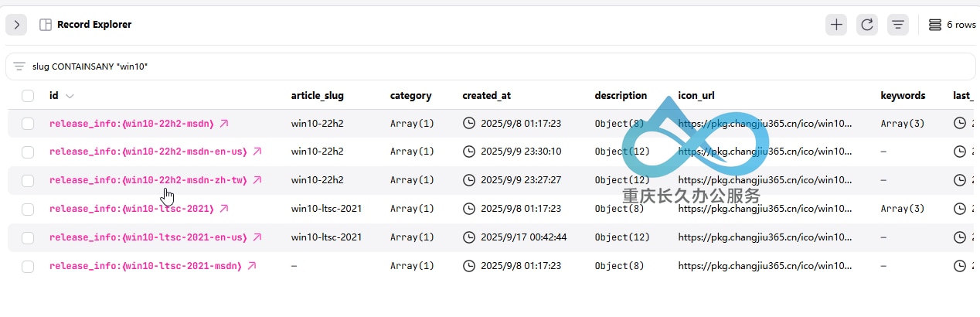980x317 pixels.
Task: Select created_at value 2025/9/9 23:30:10
Action: pyautogui.click(x=521, y=152)
